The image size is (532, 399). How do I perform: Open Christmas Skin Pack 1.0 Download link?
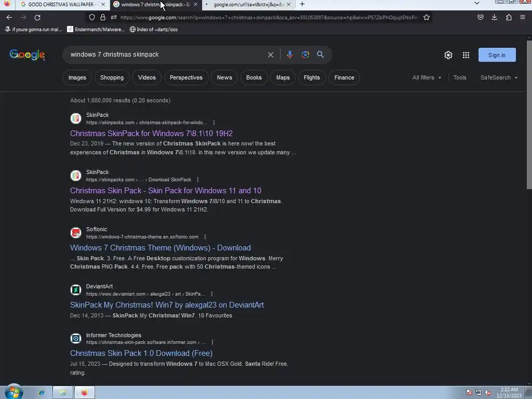tap(141, 353)
